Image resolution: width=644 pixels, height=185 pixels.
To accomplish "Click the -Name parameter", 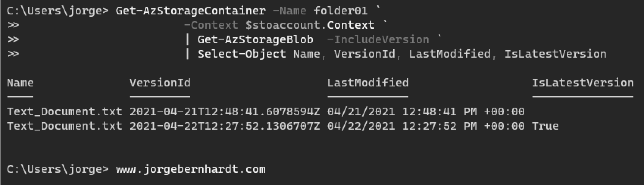I will (x=289, y=11).
